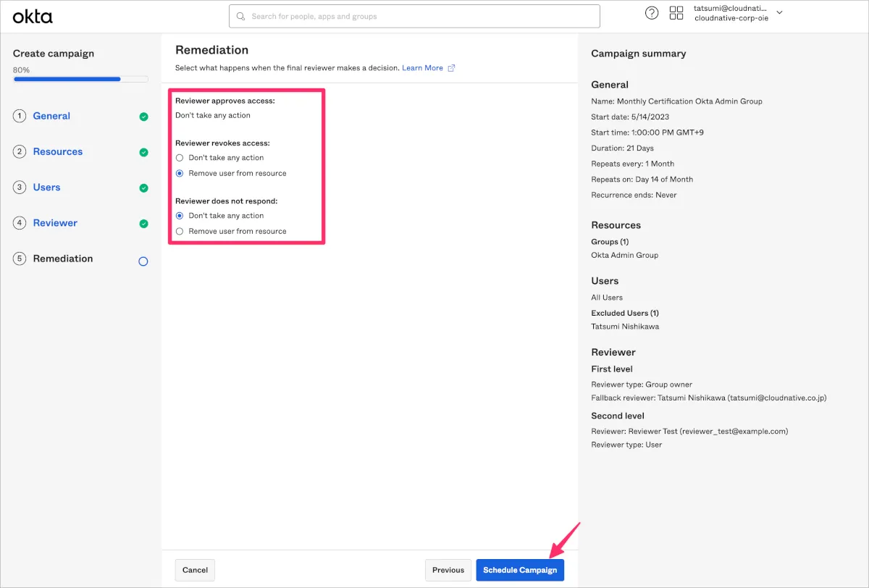The width and height of the screenshot is (869, 588).
Task: Open the apps grid icon
Action: coord(676,13)
